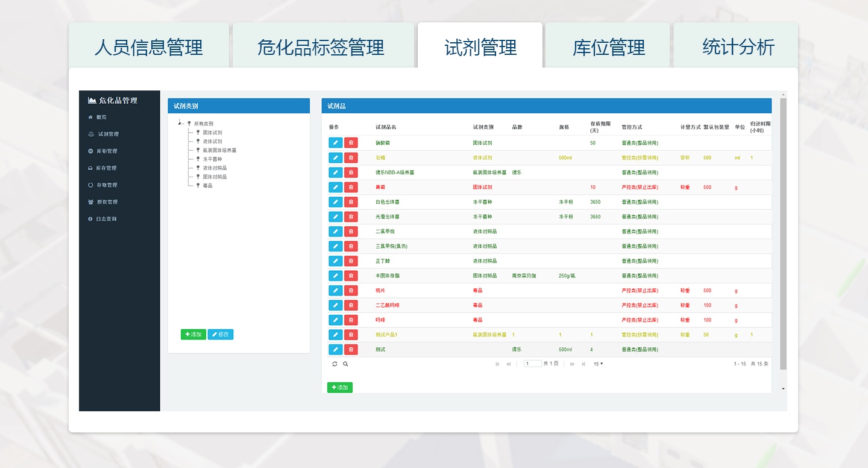Viewport: 868px width, 468px height.
Task: Edit the 半固体琼脂 row
Action: pyautogui.click(x=335, y=276)
